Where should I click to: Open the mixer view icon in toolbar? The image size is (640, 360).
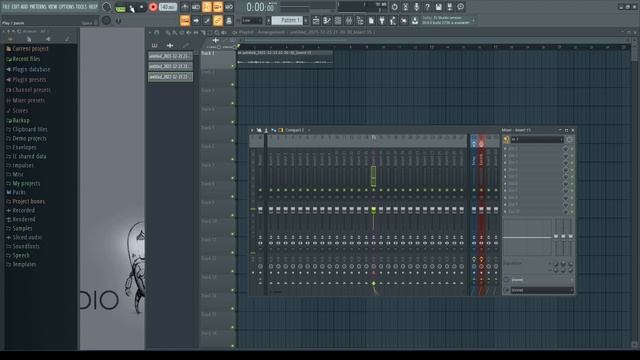(x=349, y=20)
